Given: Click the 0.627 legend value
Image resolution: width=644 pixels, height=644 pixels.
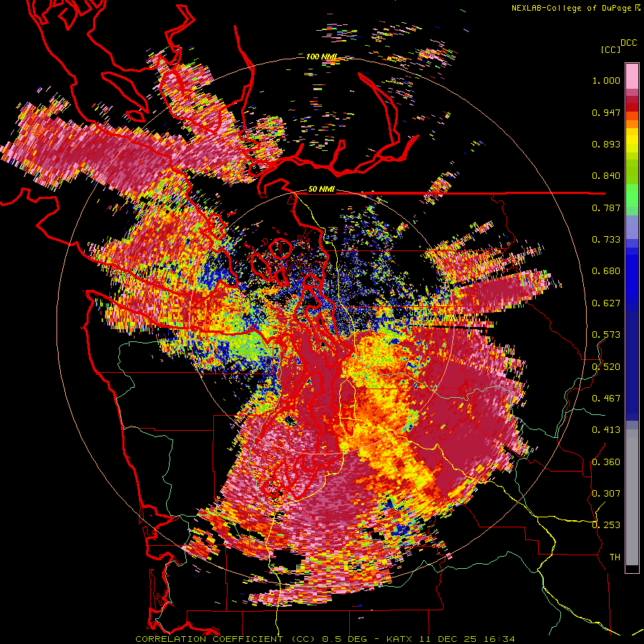Looking at the screenshot, I should (x=606, y=303).
